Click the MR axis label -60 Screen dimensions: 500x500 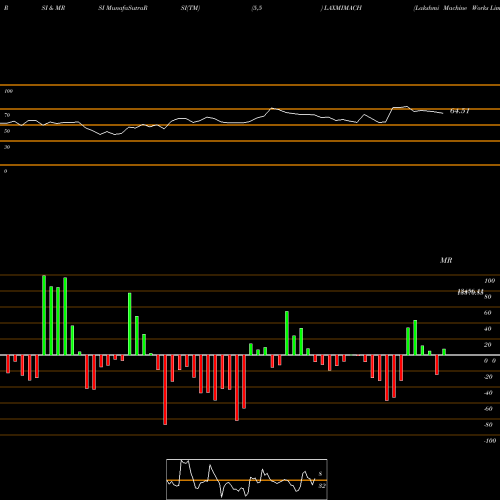488,409
